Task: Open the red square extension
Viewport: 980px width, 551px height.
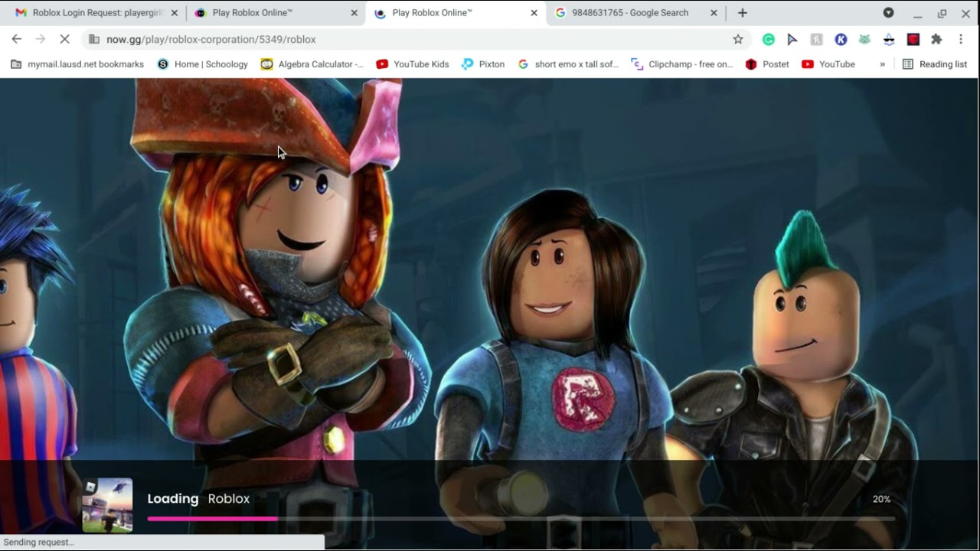Action: pyautogui.click(x=913, y=39)
